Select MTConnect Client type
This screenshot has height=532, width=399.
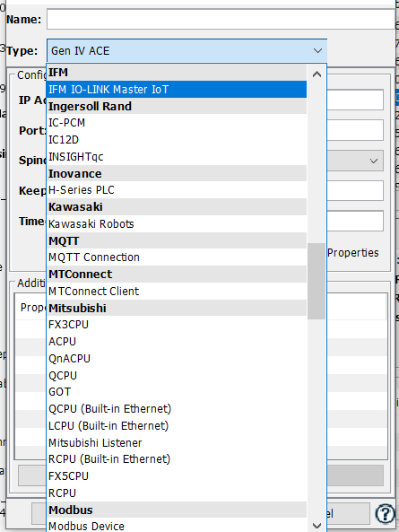click(177, 291)
